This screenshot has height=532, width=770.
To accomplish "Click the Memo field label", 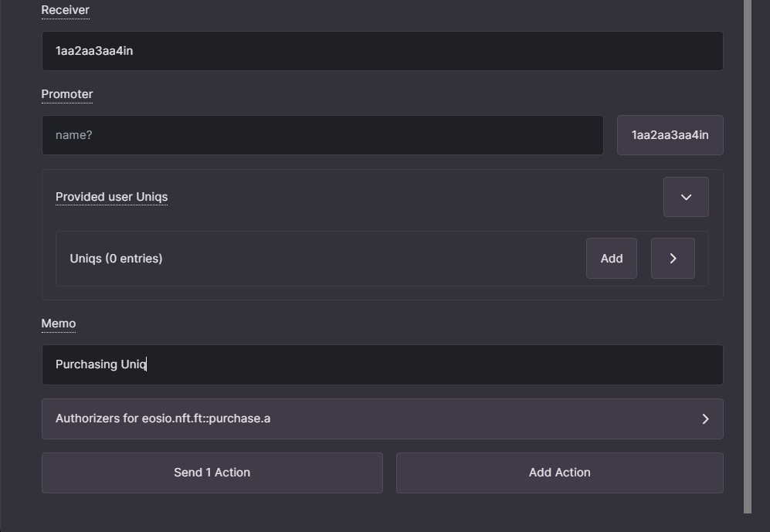I will (59, 324).
